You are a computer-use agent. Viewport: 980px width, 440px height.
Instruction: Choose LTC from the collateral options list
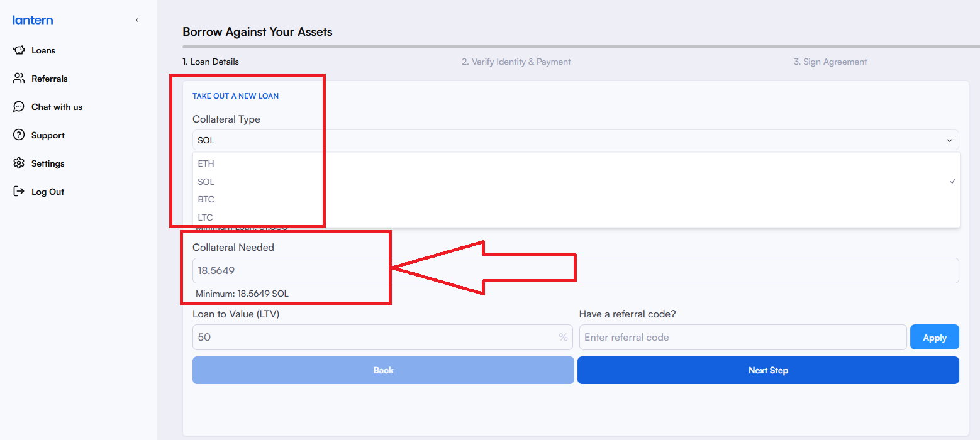[x=205, y=217]
